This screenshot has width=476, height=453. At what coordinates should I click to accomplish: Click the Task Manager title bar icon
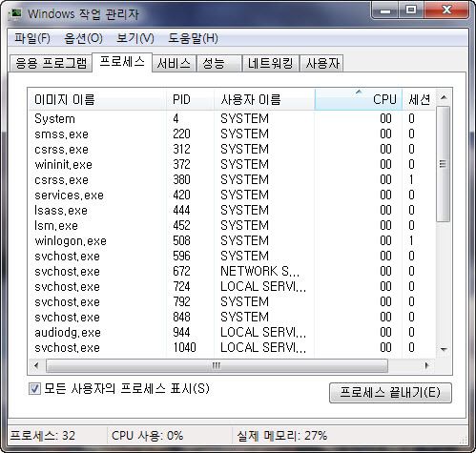(15, 14)
